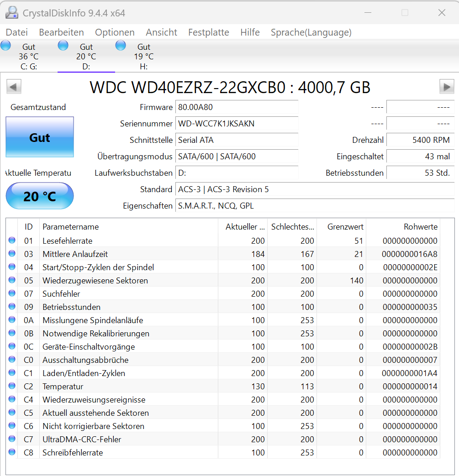This screenshot has width=459, height=476.
Task: Click the CrystalDiskInfo app icon in title bar
Action: coord(12,13)
